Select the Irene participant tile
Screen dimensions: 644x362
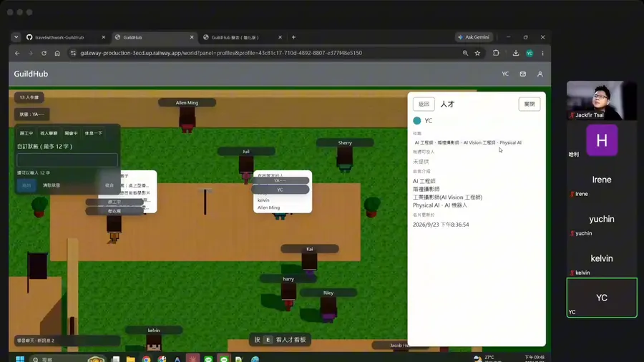click(x=602, y=180)
